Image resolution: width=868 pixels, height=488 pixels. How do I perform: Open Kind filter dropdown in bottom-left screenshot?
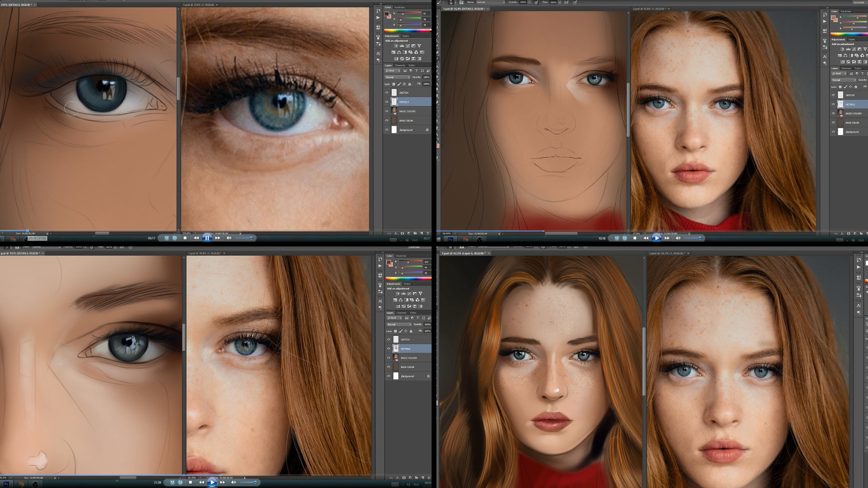[394, 318]
